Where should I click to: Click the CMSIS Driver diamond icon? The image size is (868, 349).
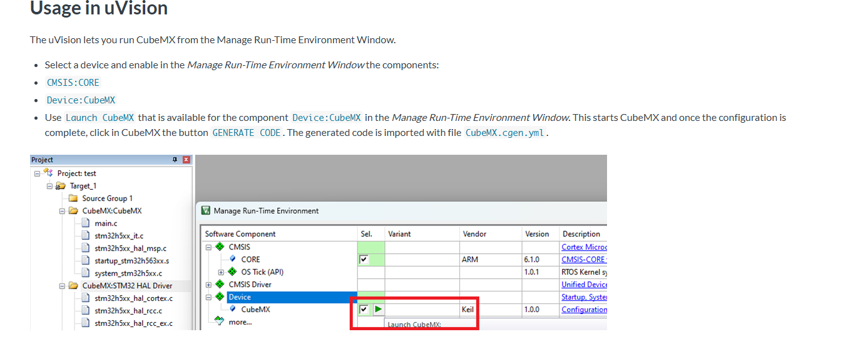pyautogui.click(x=220, y=284)
